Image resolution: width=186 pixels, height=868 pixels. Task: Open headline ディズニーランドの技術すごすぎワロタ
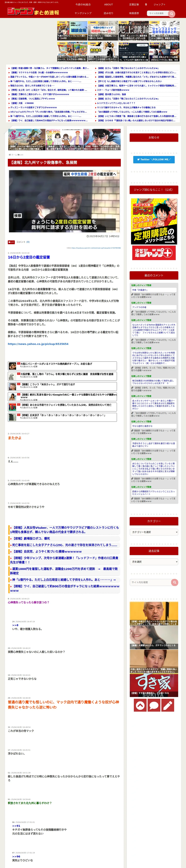tap(33, 107)
